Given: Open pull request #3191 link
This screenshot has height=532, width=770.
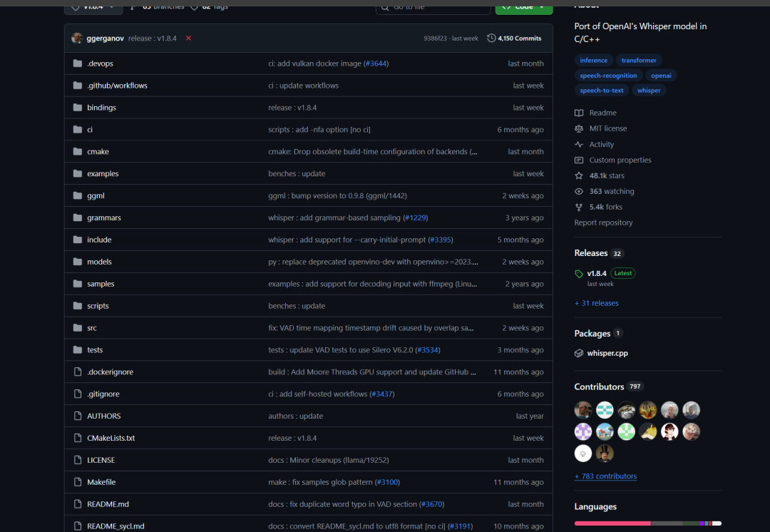Looking at the screenshot, I should coord(460,526).
